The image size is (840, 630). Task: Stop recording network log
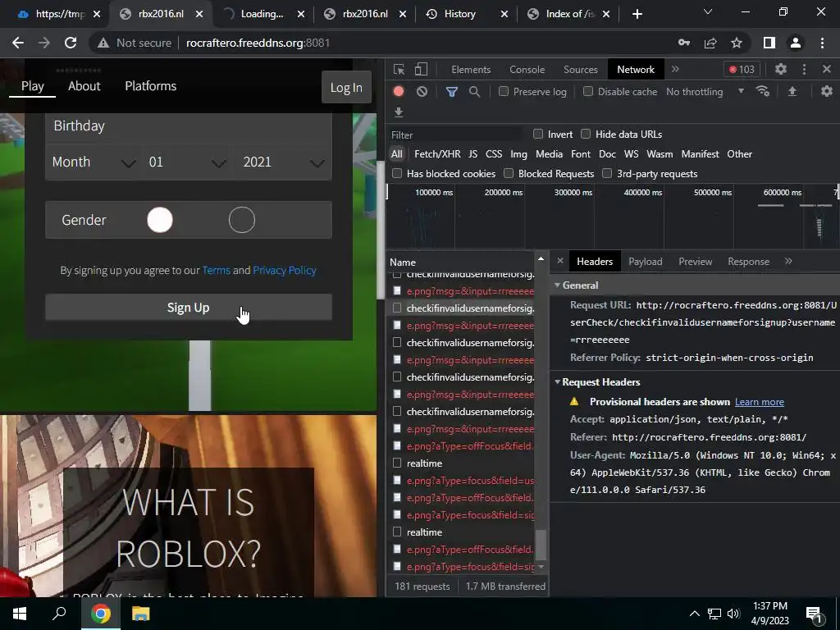[x=399, y=92]
